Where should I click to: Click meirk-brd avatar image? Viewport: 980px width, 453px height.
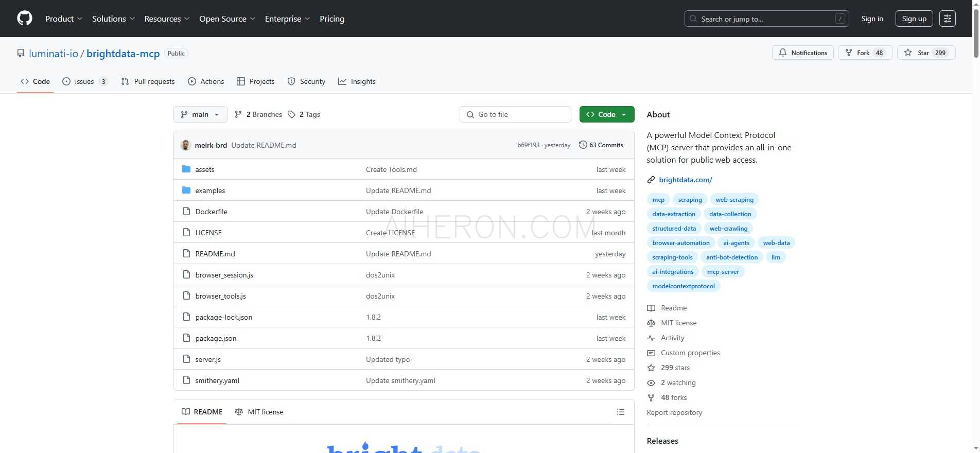click(x=186, y=145)
